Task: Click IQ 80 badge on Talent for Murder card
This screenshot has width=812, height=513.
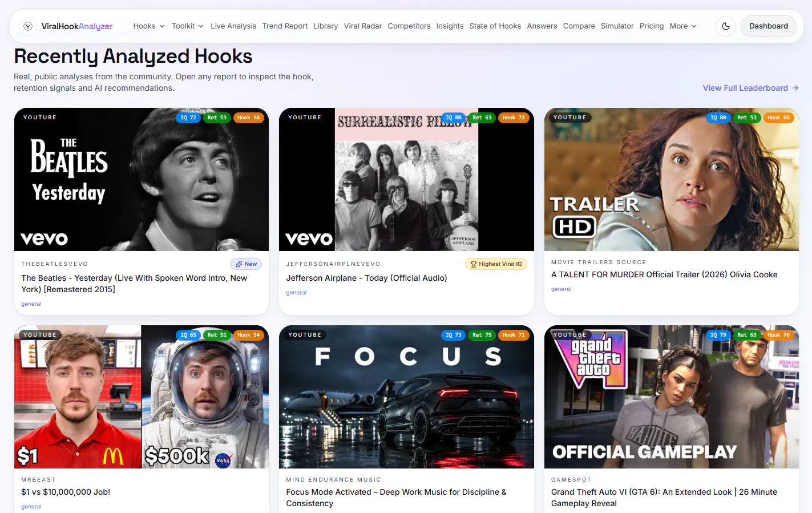Action: point(718,118)
